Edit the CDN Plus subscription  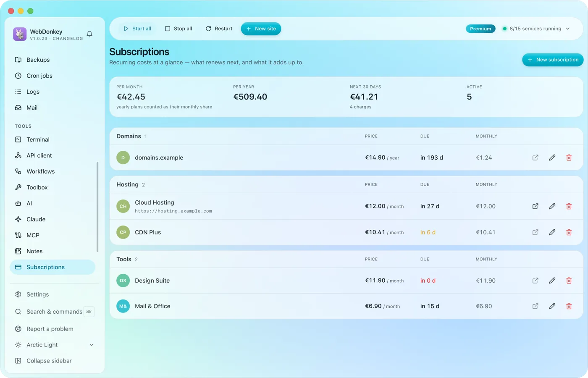coord(552,232)
